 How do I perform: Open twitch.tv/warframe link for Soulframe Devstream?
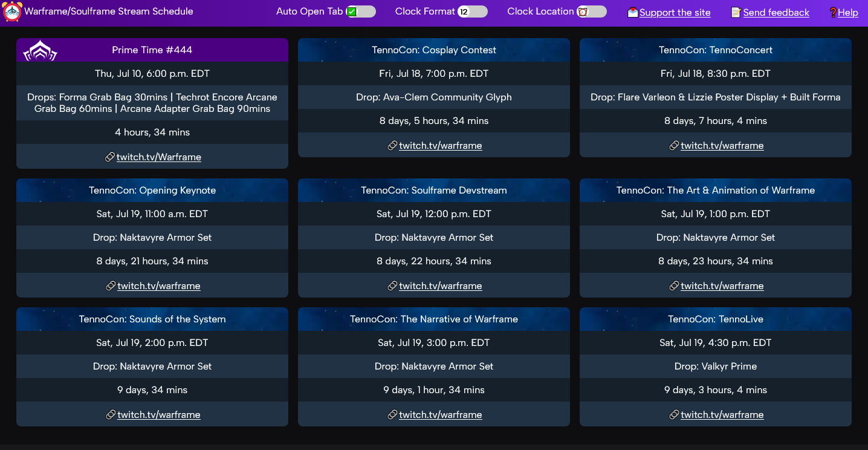click(441, 285)
